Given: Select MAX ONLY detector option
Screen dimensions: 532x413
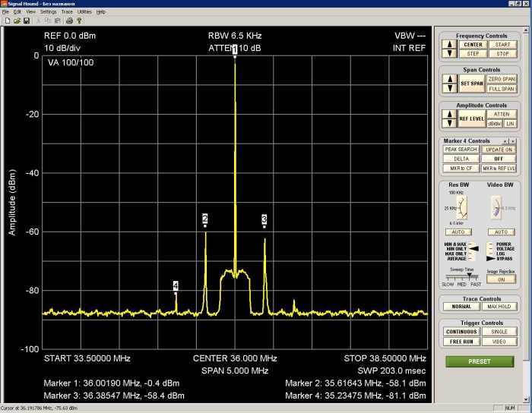Looking at the screenshot, I should (x=456, y=254).
